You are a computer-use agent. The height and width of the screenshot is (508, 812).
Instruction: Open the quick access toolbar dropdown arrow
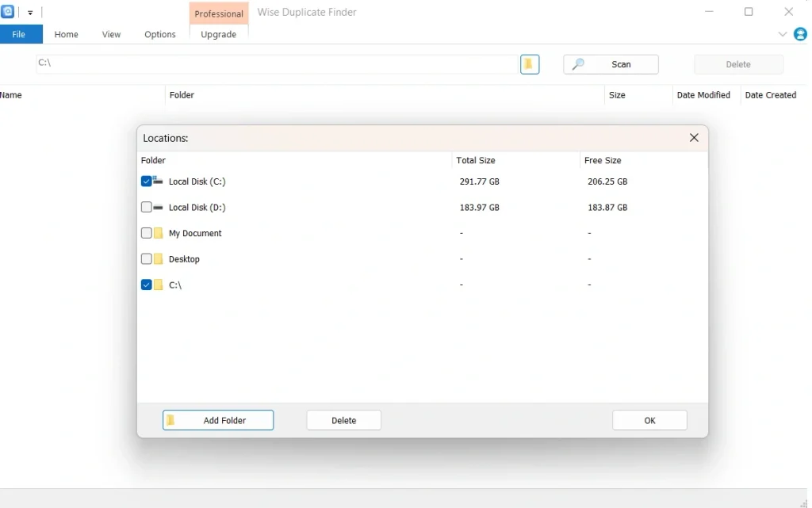(x=30, y=13)
